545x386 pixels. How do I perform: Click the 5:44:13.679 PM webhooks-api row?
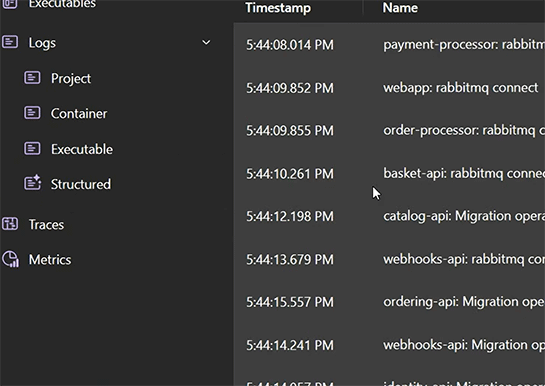(389, 259)
